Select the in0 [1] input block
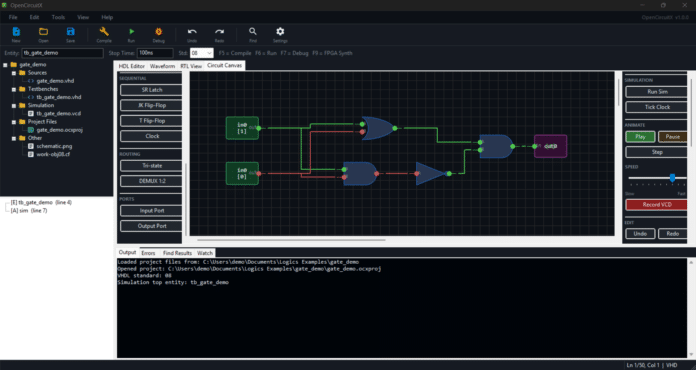Image resolution: width=696 pixels, height=370 pixels. 242,128
